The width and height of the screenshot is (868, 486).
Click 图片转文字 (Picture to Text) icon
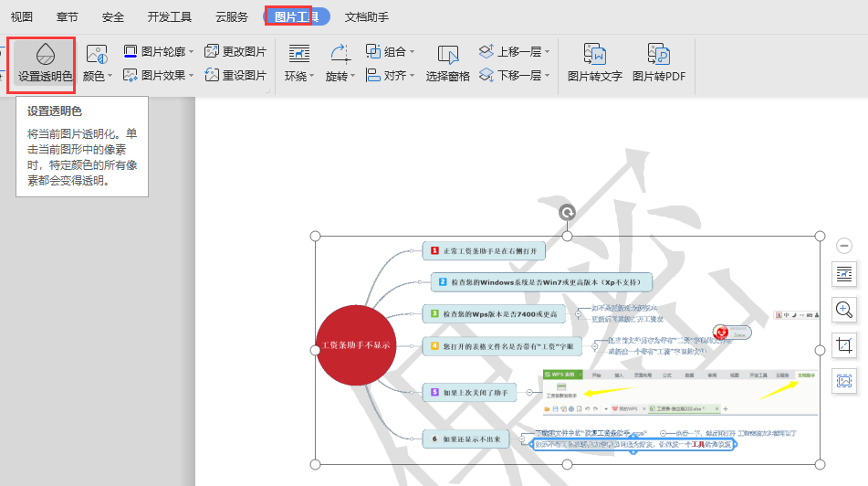point(594,62)
